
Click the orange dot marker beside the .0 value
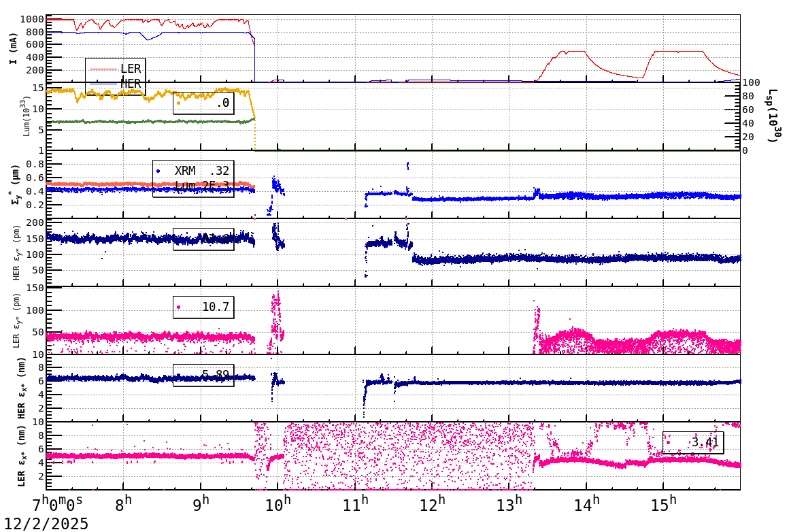(x=178, y=102)
